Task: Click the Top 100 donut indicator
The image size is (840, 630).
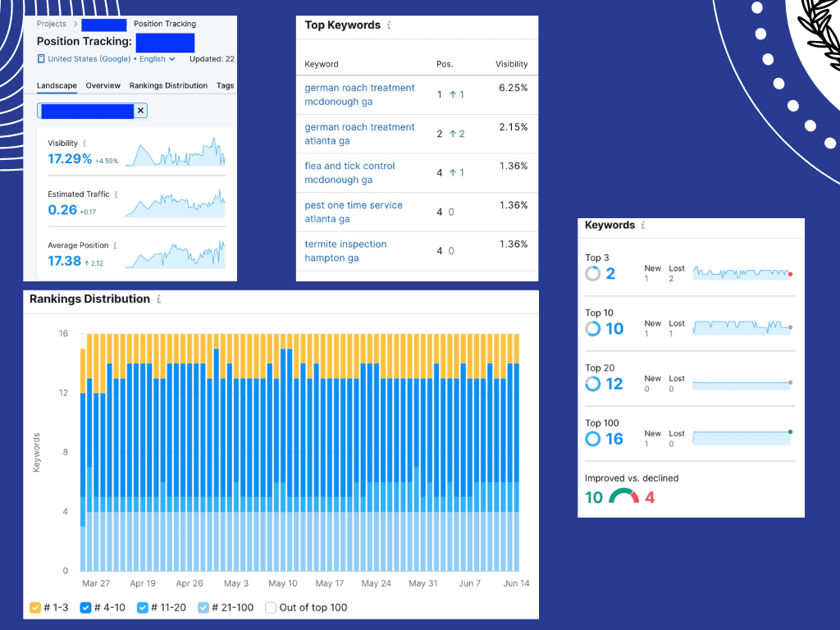Action: (592, 439)
